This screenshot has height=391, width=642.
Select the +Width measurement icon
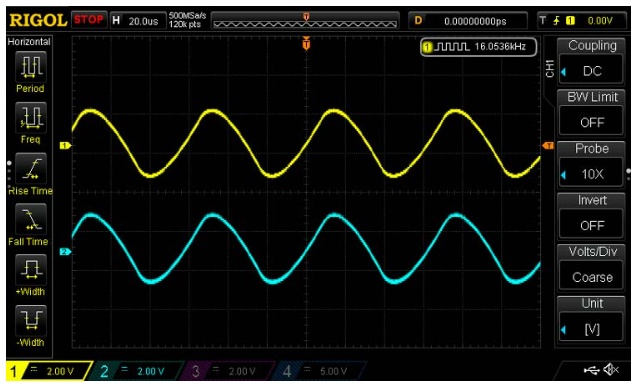point(31,269)
